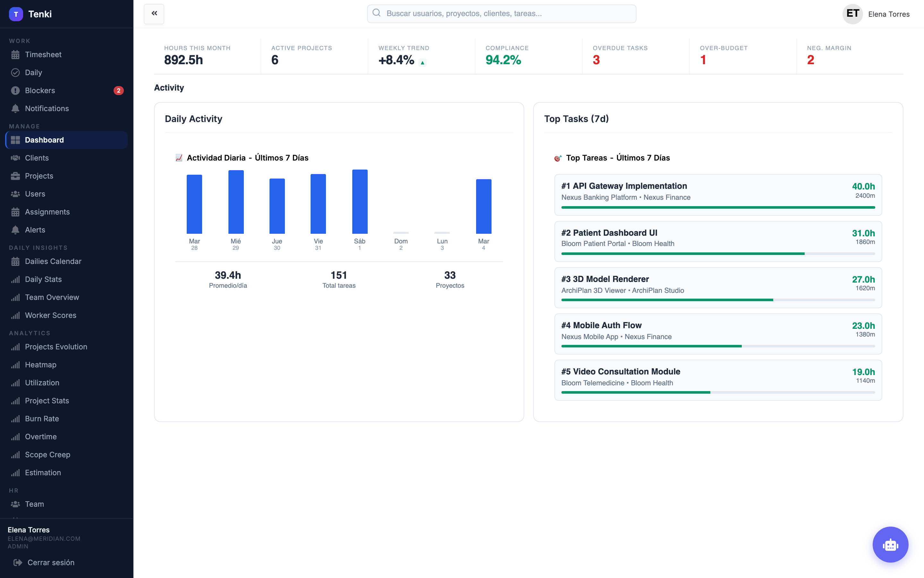This screenshot has width=924, height=578.
Task: Click the Actividad Diaria - Últimos 7 Días heading
Action: click(x=247, y=158)
